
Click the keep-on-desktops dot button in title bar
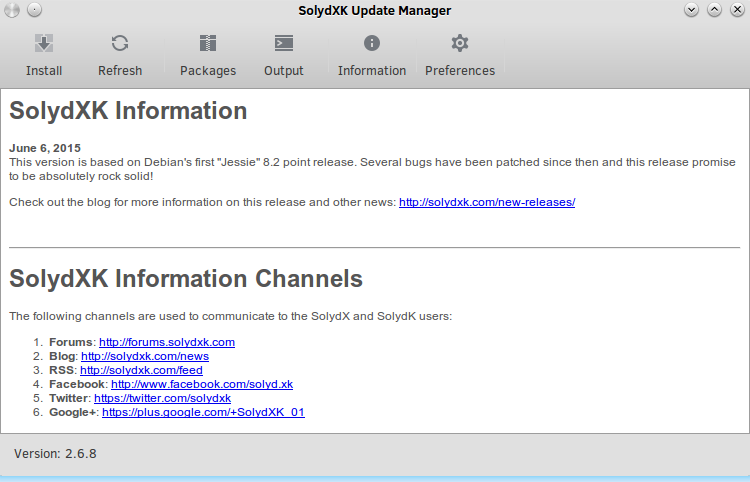(x=34, y=10)
